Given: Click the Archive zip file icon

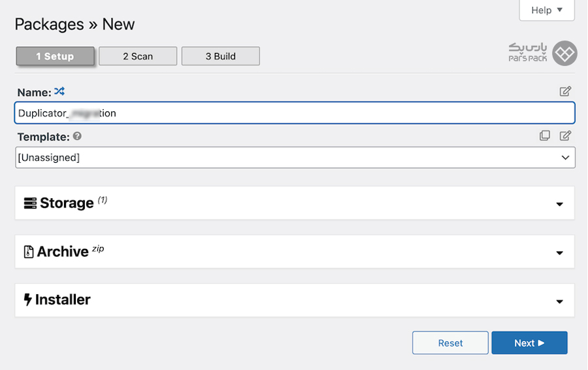Looking at the screenshot, I should (x=29, y=252).
